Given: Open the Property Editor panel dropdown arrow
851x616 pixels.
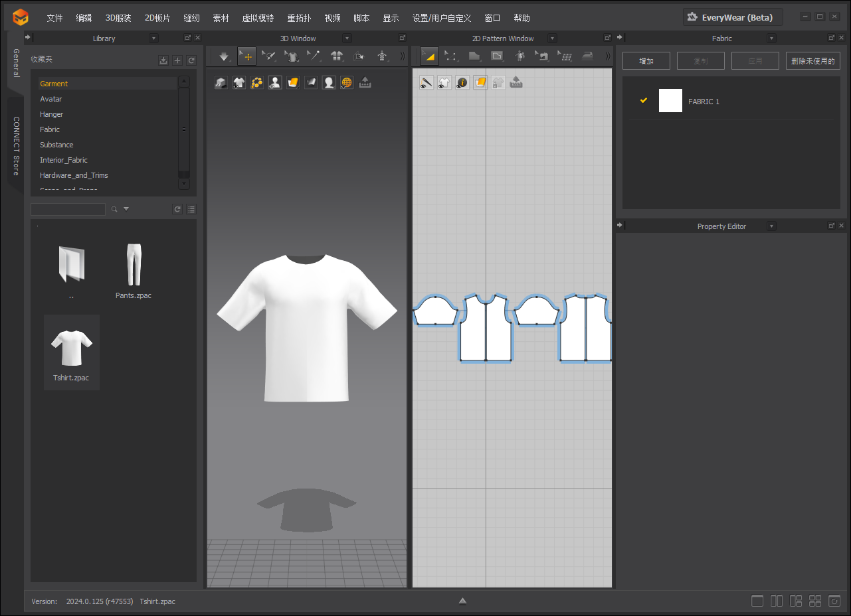Looking at the screenshot, I should click(771, 226).
